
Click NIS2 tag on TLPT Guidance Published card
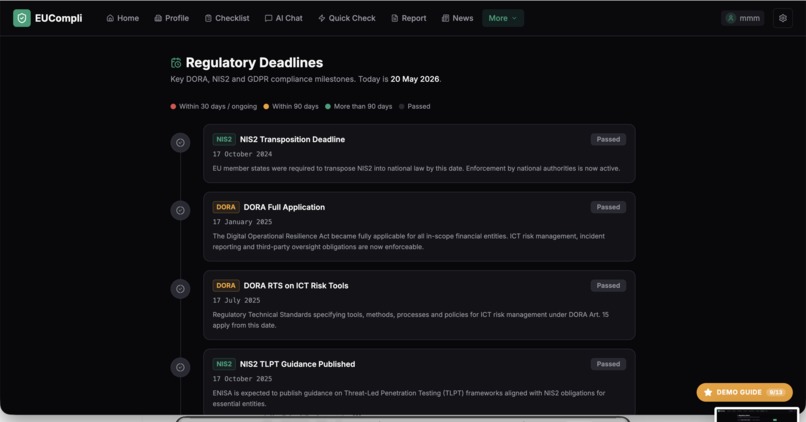[x=224, y=364]
